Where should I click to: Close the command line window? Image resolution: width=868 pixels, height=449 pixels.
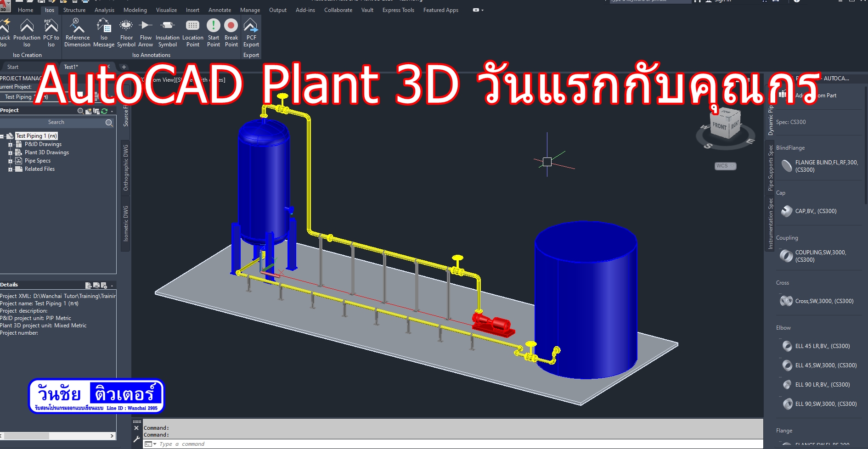pos(136,428)
